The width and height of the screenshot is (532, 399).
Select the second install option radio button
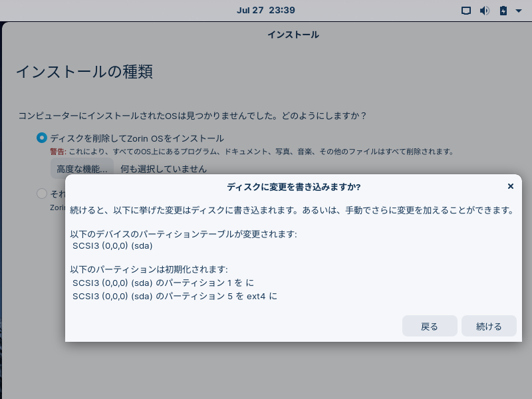point(42,194)
